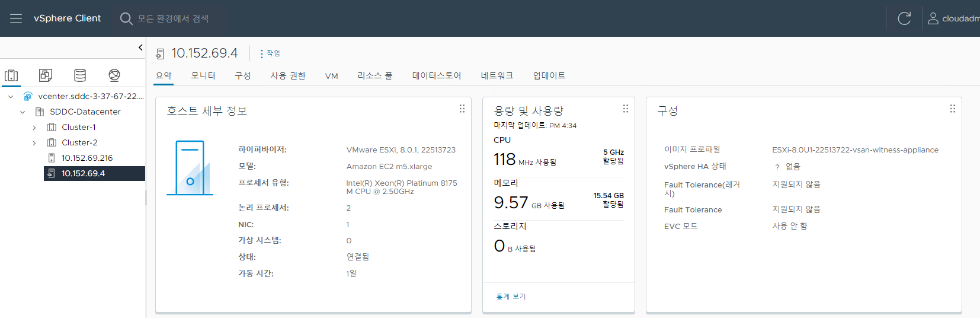This screenshot has width=980, height=318.
Task: Click the SDDC-Datacenter icon
Action: [40, 112]
